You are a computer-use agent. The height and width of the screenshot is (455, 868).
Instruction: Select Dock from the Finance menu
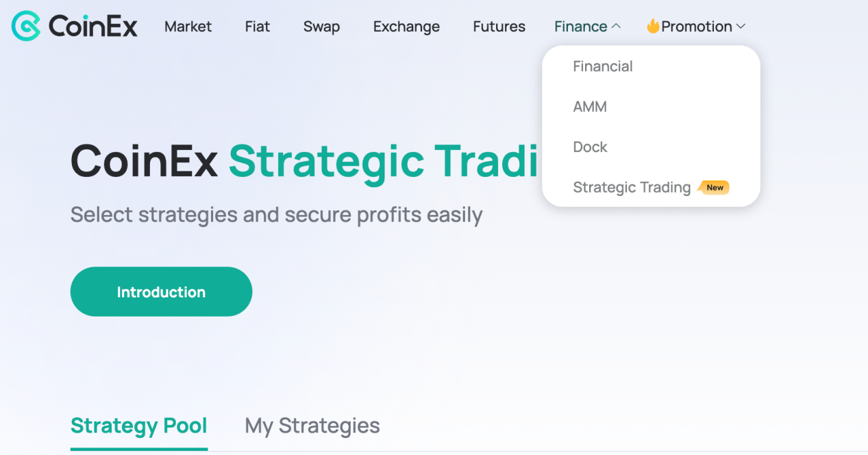[590, 147]
